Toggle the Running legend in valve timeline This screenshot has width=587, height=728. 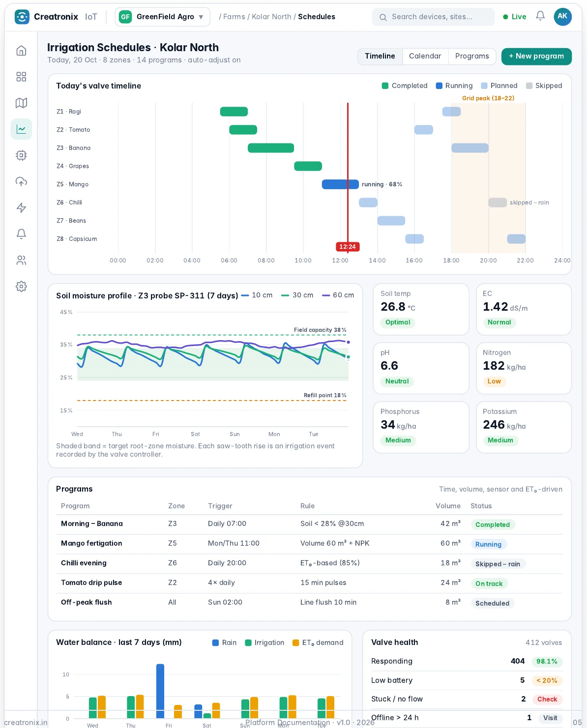click(x=454, y=86)
